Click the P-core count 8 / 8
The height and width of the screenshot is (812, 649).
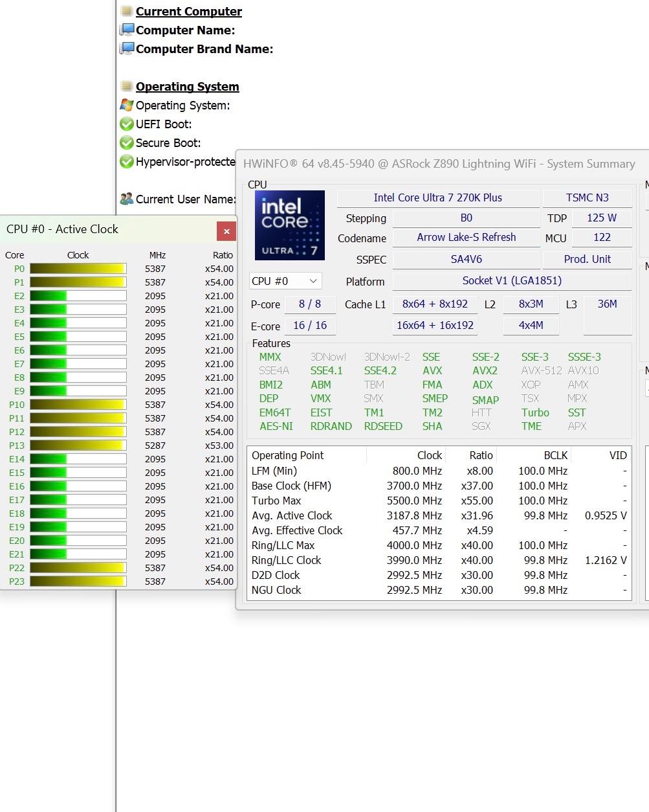click(310, 304)
